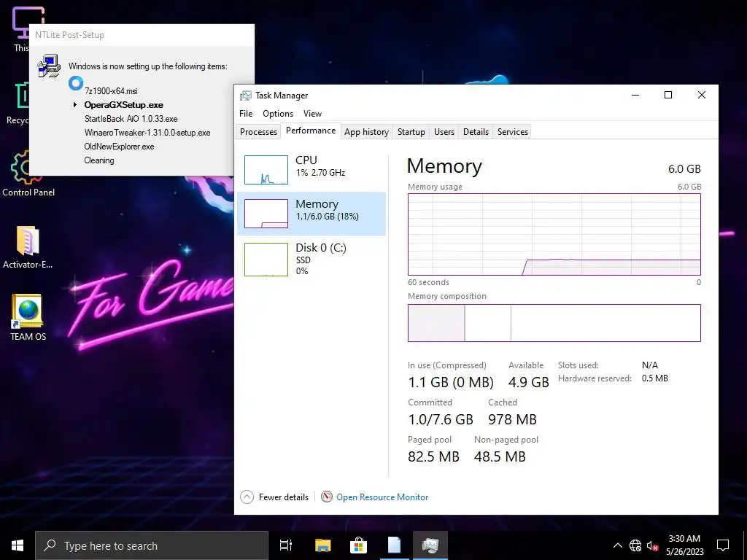The image size is (747, 560).
Task: Click the 1.1 GB (0 MB) In use value
Action: coord(451,382)
